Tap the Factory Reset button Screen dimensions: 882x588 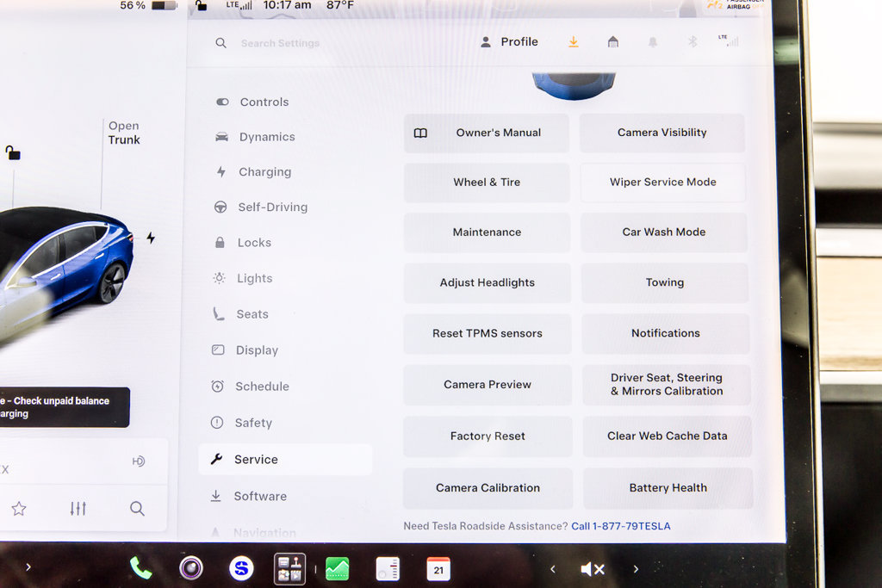tap(488, 436)
